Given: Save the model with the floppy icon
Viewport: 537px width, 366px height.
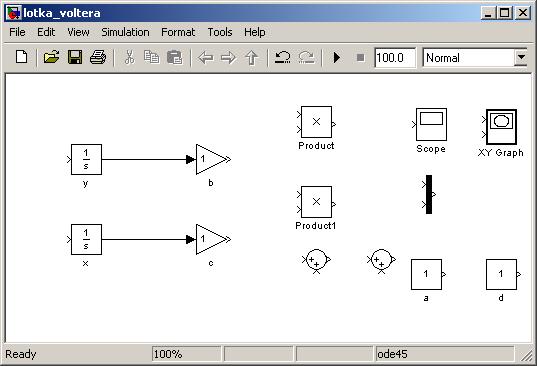Looking at the screenshot, I should pyautogui.click(x=75, y=57).
